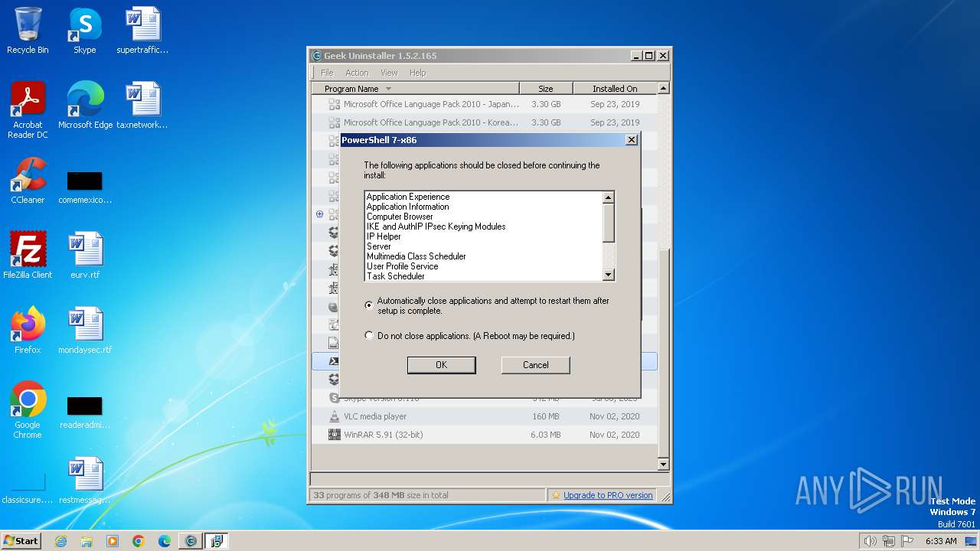Close the PowerShell 7-x86 dialog
The height and width of the screenshot is (551, 980).
click(632, 140)
